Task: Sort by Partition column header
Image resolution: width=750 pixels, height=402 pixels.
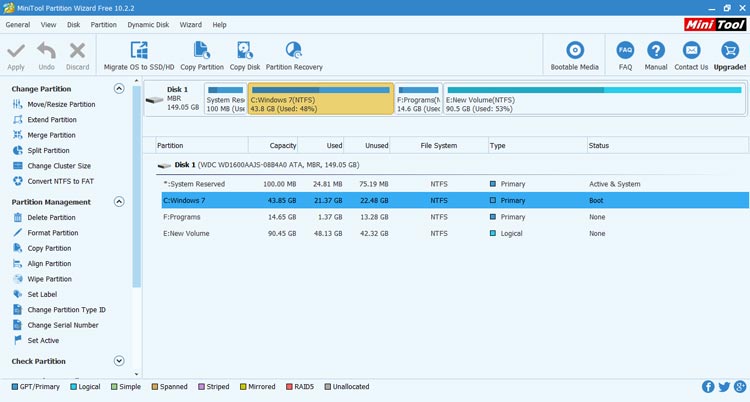Action: 202,145
